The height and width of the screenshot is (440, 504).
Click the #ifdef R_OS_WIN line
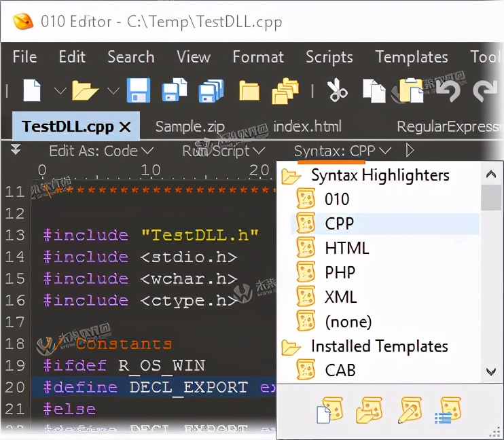(124, 366)
